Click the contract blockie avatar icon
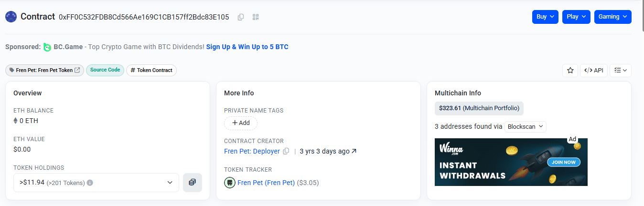Viewport: 644px width, 206px height. click(11, 17)
